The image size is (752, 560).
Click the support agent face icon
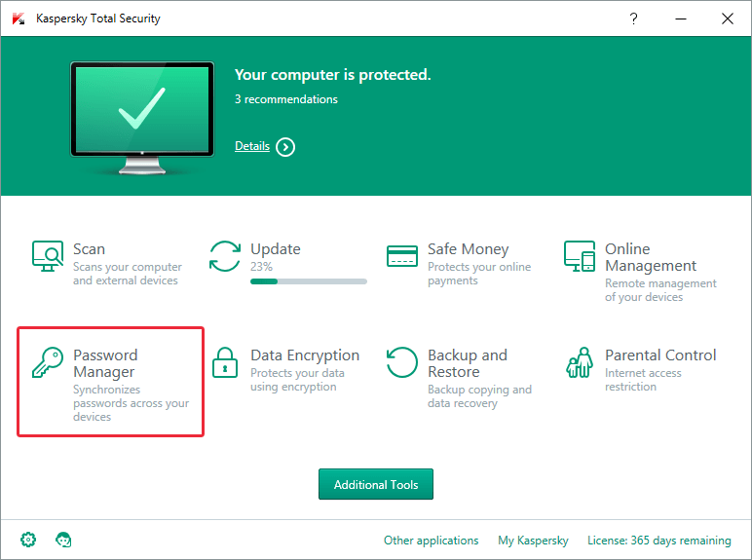[x=64, y=540]
